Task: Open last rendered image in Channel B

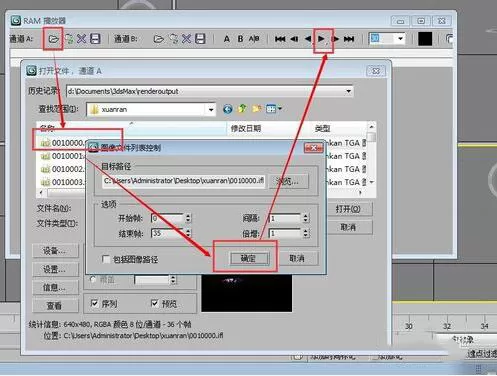Action: pos(173,39)
